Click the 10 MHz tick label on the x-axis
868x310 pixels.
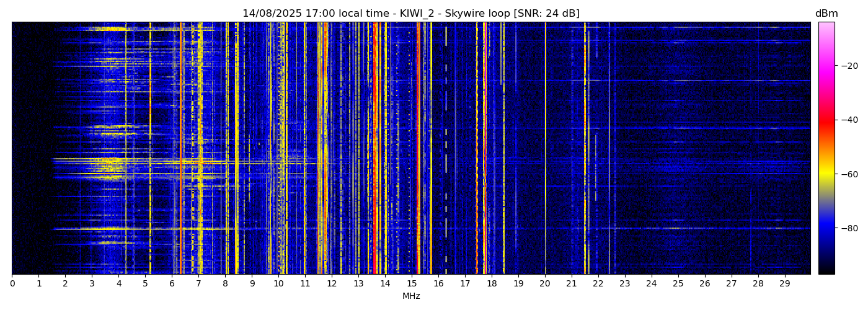pyautogui.click(x=278, y=283)
